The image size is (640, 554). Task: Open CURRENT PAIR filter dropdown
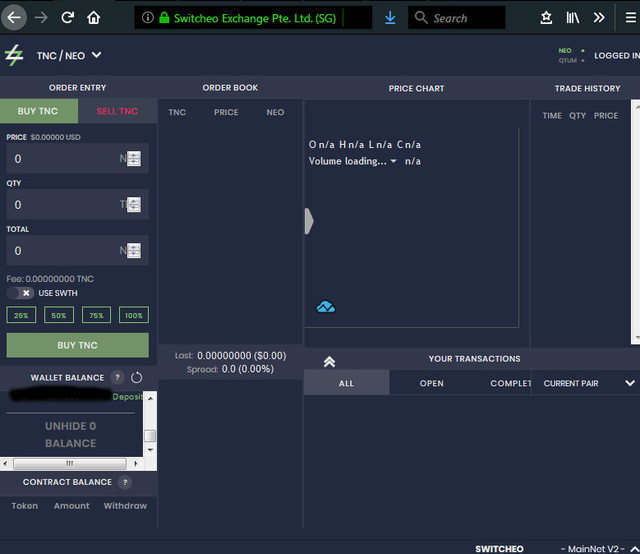589,383
